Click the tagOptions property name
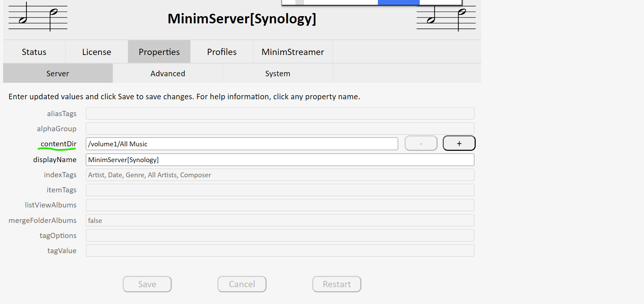The height and width of the screenshot is (304, 644). (x=58, y=236)
